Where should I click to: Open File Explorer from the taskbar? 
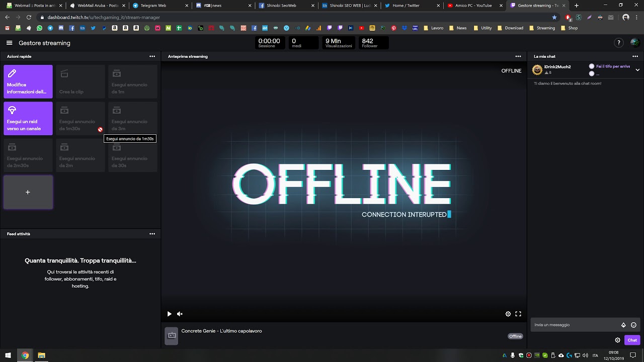click(x=41, y=355)
